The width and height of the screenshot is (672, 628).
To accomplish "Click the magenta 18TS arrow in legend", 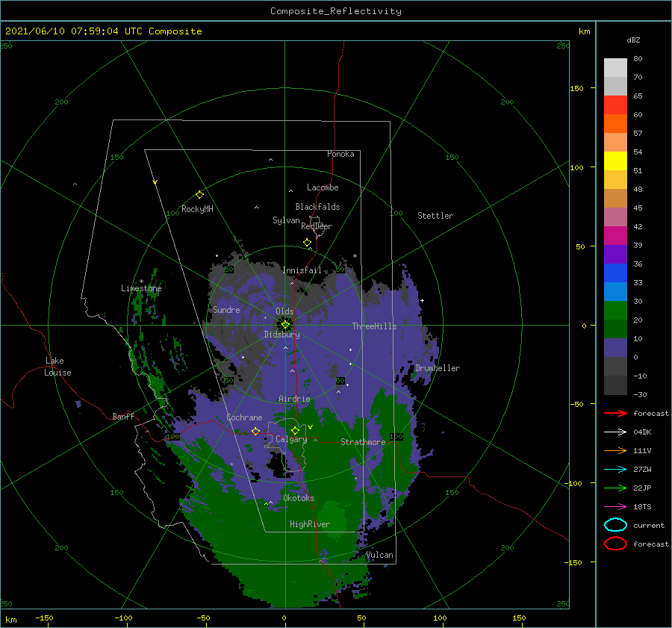I will (x=615, y=507).
